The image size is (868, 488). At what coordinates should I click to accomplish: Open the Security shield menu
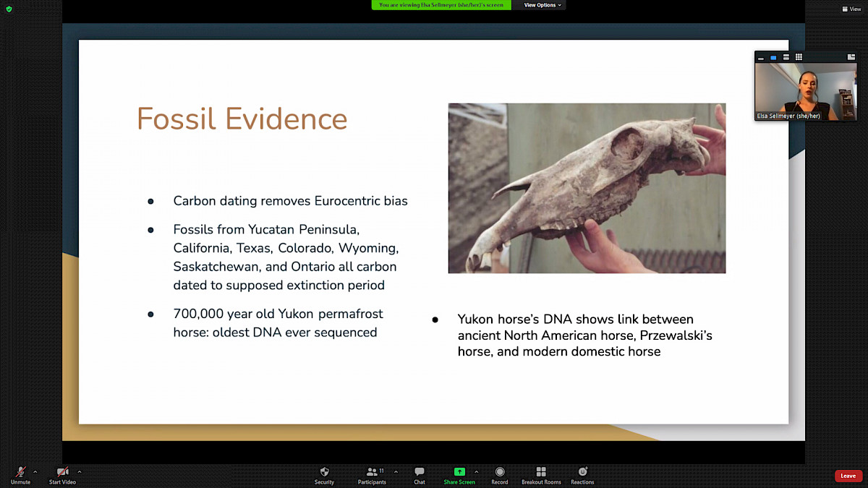point(324,475)
